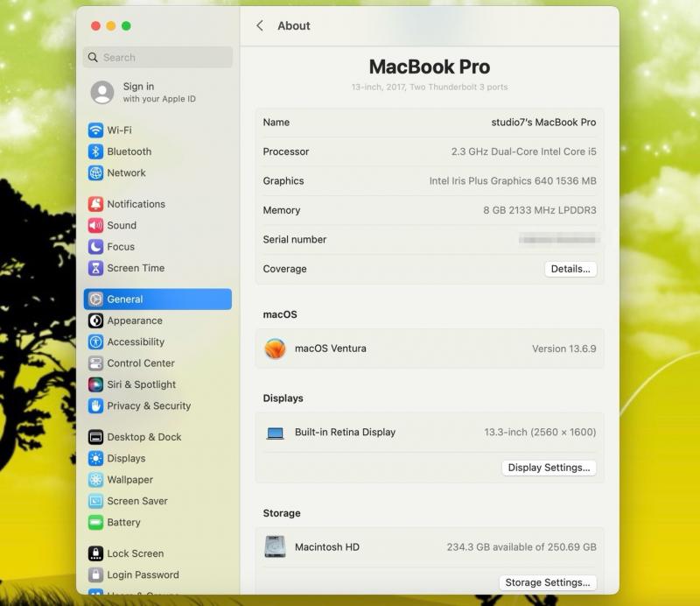Image resolution: width=700 pixels, height=606 pixels.
Task: Open Wi-Fi settings icon in sidebar
Action: point(95,130)
